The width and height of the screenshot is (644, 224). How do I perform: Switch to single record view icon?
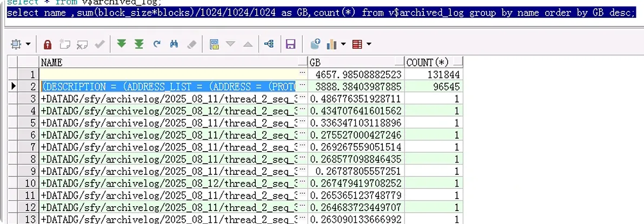click(x=214, y=44)
